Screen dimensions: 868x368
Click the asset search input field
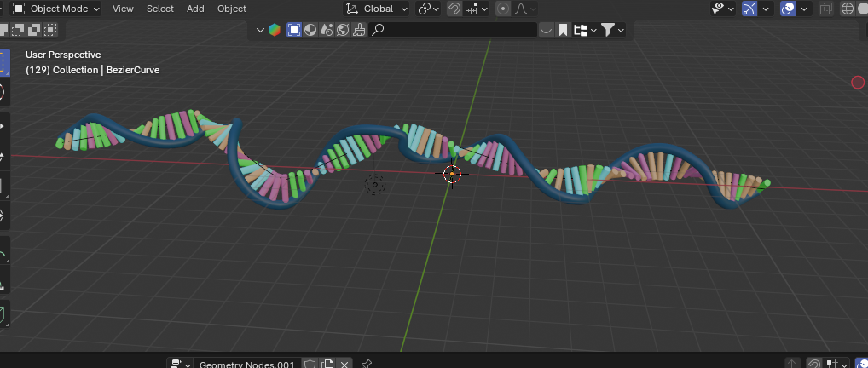click(x=460, y=30)
